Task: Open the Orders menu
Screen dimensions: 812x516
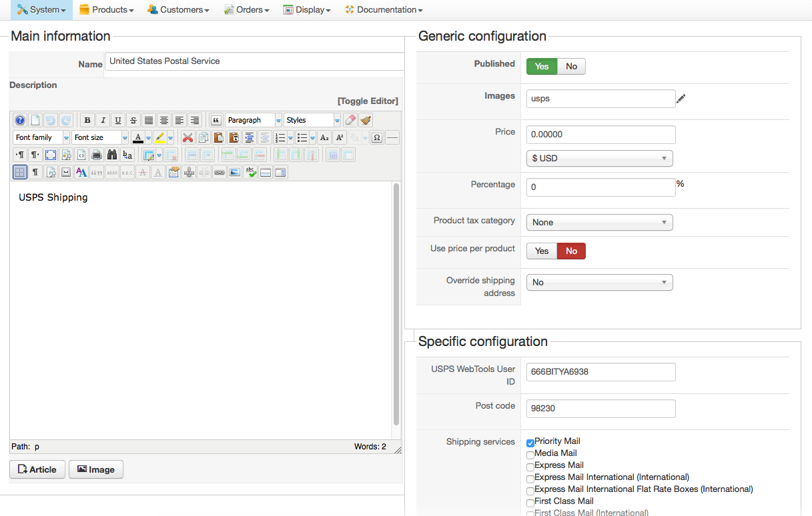Action: (x=247, y=10)
